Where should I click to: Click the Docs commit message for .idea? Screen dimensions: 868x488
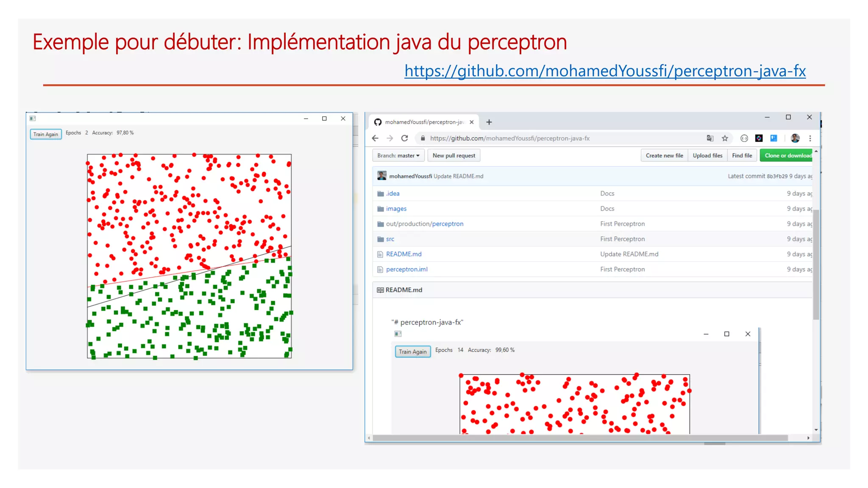[x=607, y=194]
